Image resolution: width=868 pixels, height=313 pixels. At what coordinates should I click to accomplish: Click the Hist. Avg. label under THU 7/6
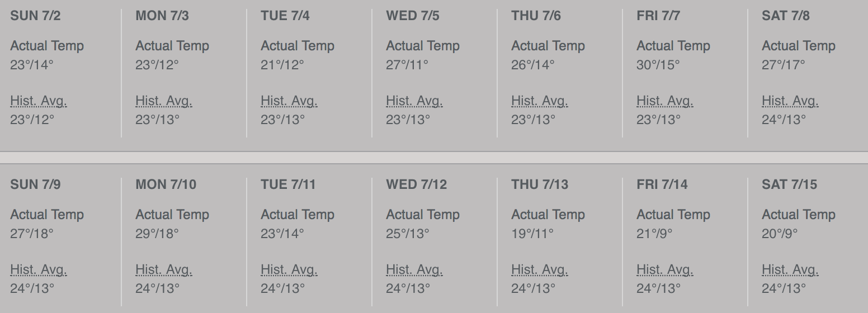click(540, 101)
